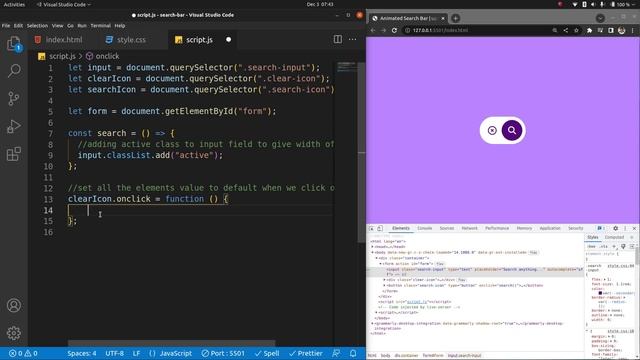Open the browser Extensions puzzle icon
Image resolution: width=640 pixels, height=360 pixels.
tap(589, 30)
